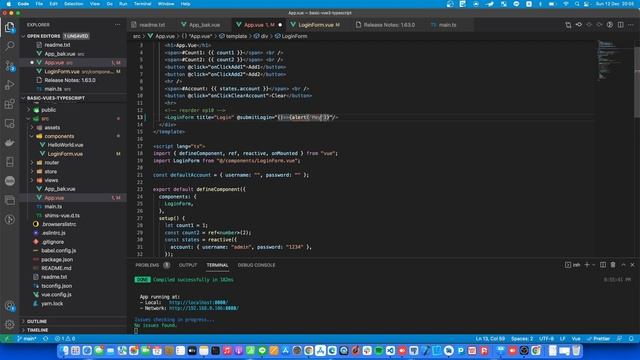Screen dimensions: 640x360
Task: Open the Output panel tab
Action: click(x=188, y=265)
